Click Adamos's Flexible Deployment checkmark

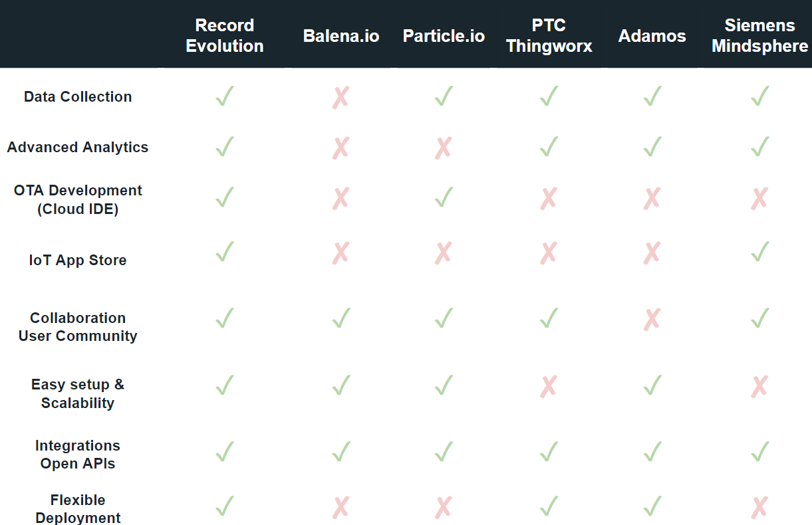652,507
